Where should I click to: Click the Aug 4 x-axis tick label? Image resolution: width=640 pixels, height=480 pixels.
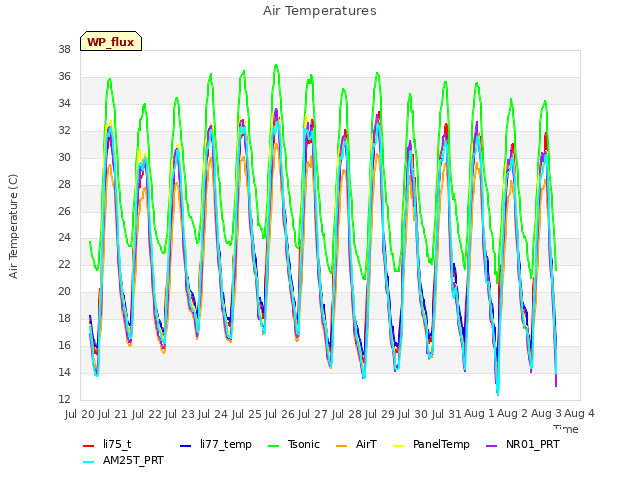click(x=579, y=414)
